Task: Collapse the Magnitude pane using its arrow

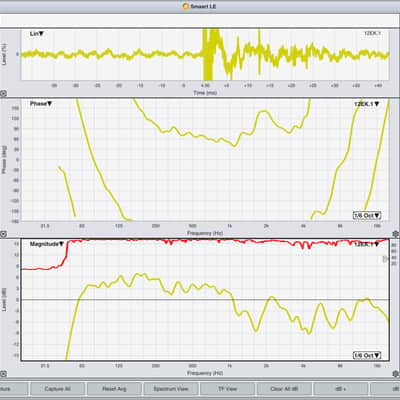Action: 3,374
